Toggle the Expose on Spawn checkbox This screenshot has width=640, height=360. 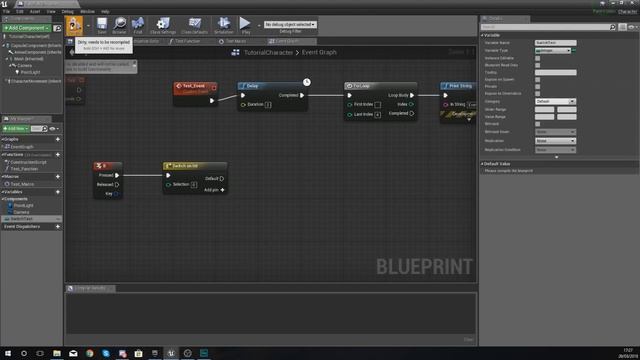tap(538, 80)
